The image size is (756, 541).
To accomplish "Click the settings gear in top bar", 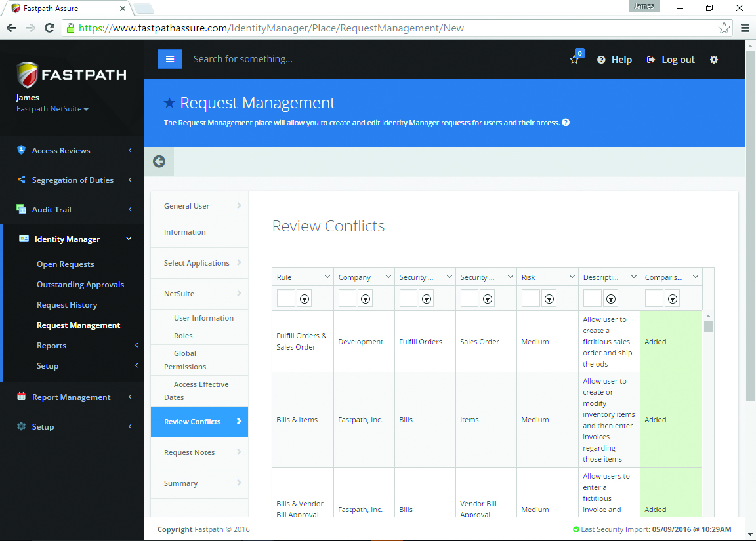I will (714, 59).
